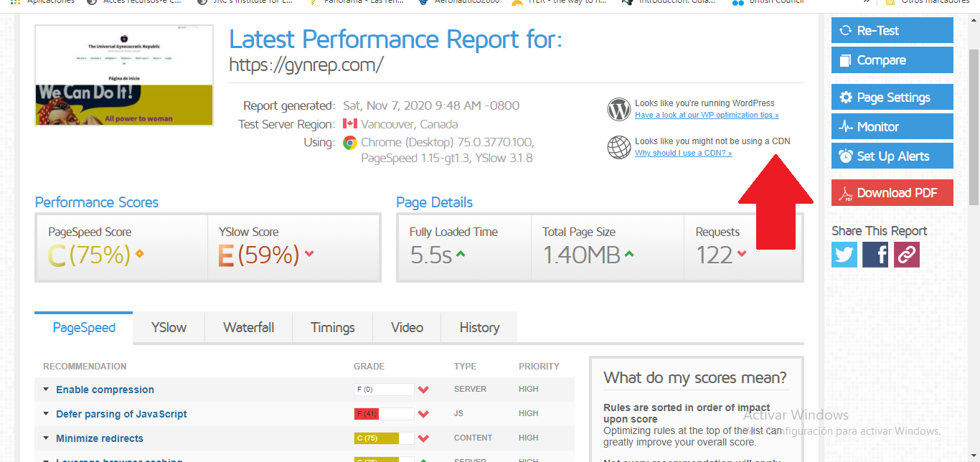The image size is (980, 462).
Task: Open the History tab
Action: click(479, 327)
